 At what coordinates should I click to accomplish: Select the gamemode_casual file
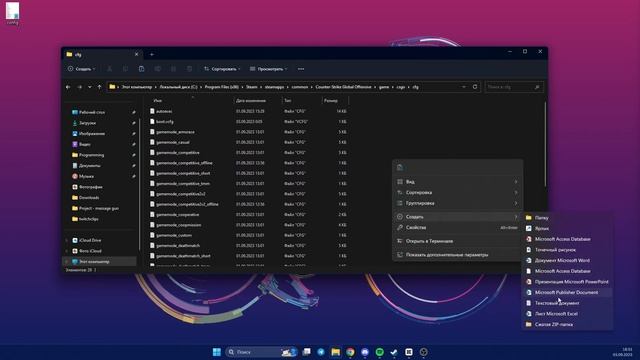173,142
